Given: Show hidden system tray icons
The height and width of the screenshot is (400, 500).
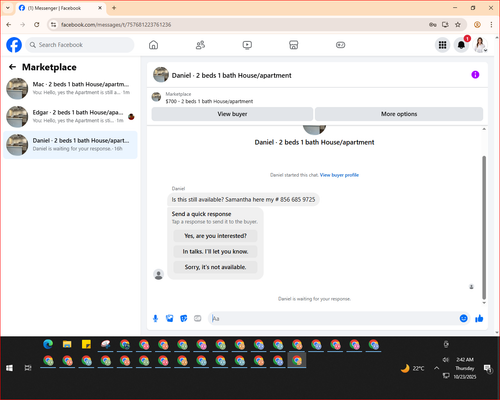Looking at the screenshot, I should [x=436, y=368].
